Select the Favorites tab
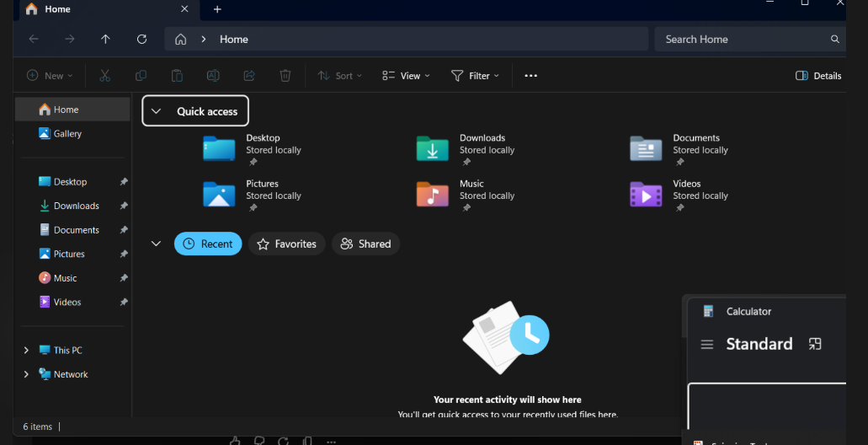 (x=287, y=244)
